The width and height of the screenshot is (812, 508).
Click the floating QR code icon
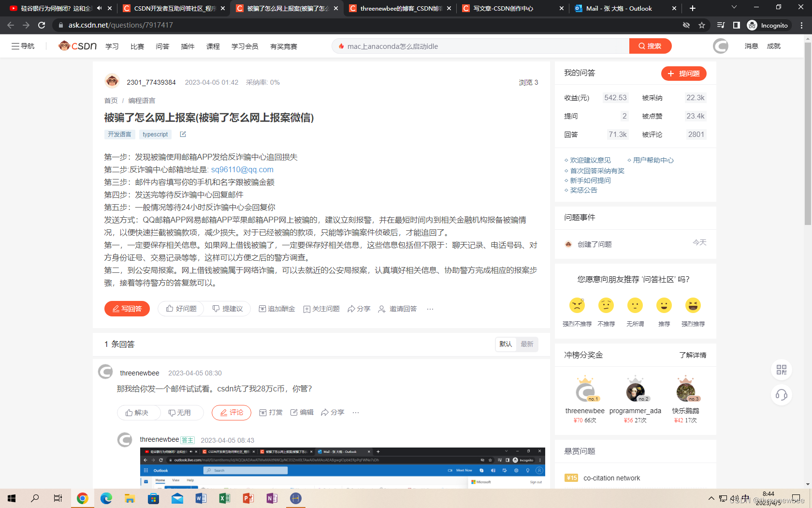click(782, 370)
